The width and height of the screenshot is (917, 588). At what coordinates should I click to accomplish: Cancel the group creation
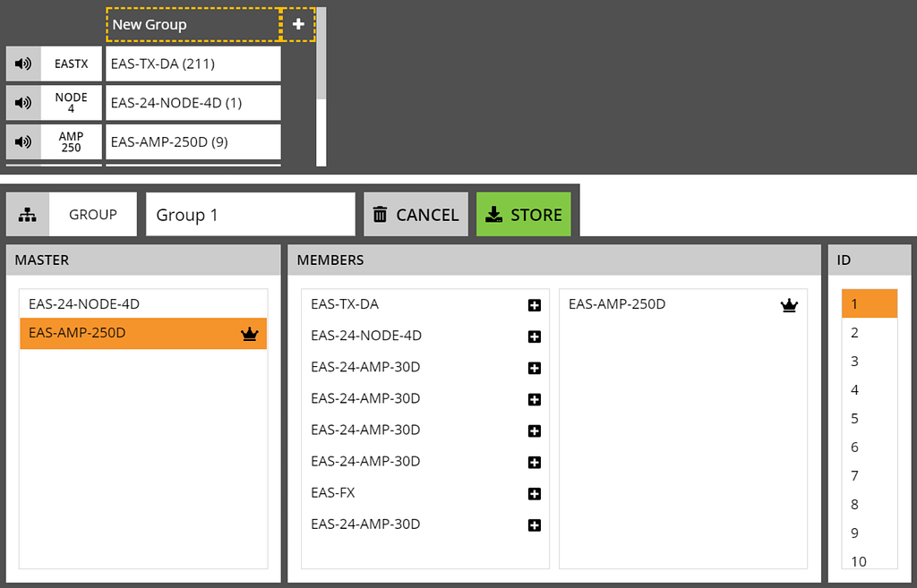tap(416, 215)
